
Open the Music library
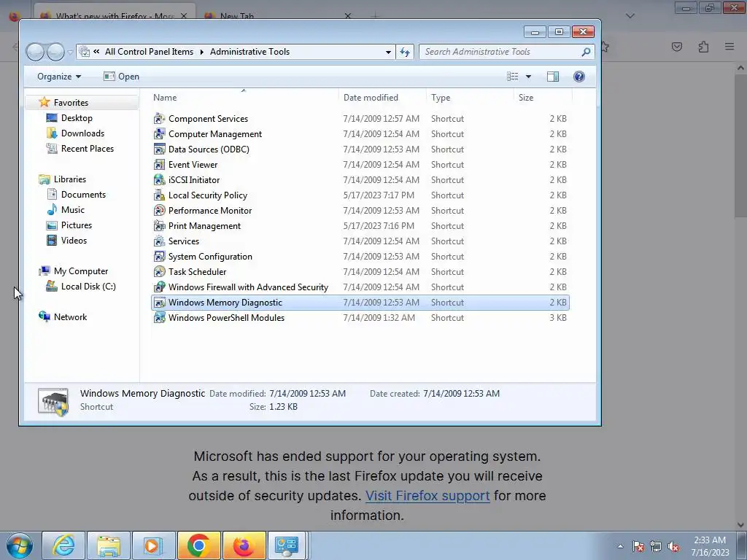click(72, 209)
